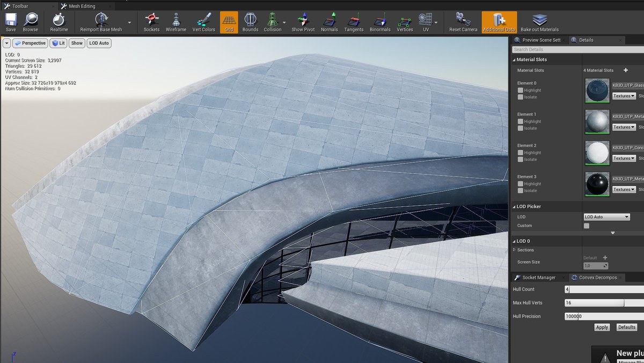This screenshot has height=363, width=644.
Task: Open the LOD Auto combo box
Action: [x=607, y=217]
